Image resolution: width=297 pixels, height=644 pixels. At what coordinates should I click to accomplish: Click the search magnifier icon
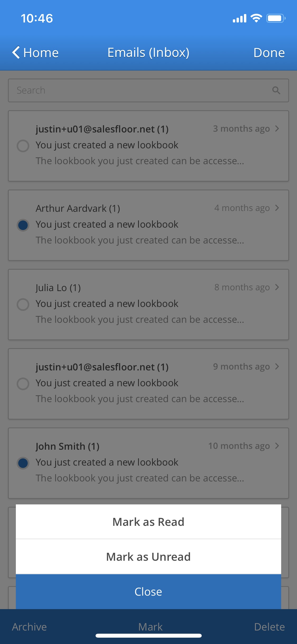[x=276, y=90]
